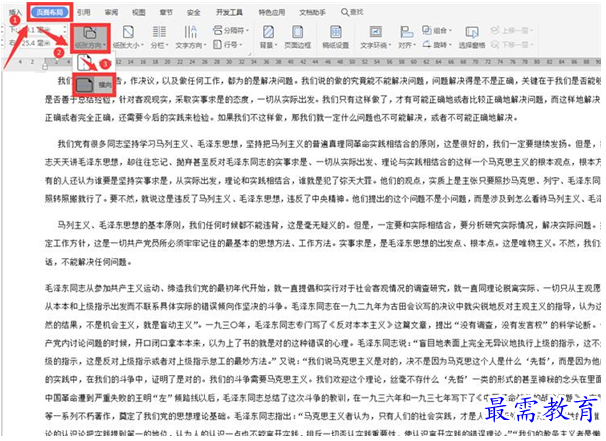The height and width of the screenshot is (441, 606).
Task: Click the bottom margin stepper arrows
Action: click(65, 29)
